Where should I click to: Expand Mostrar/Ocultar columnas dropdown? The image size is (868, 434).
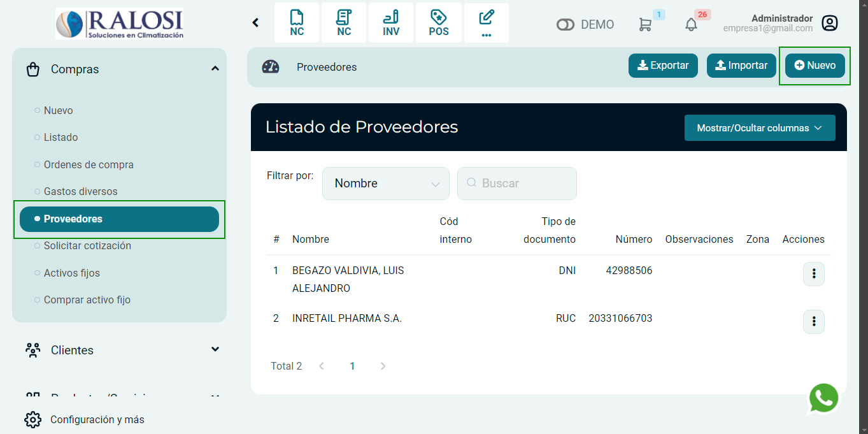pos(759,128)
